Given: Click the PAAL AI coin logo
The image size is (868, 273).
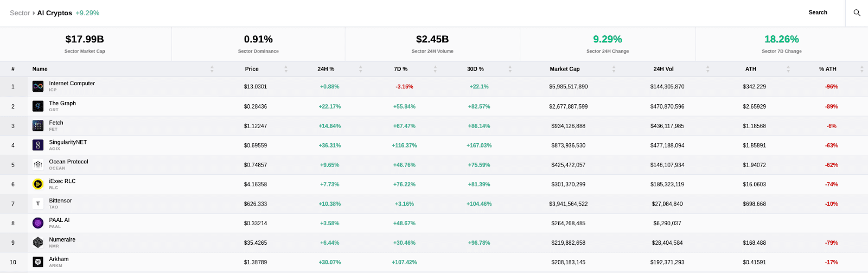Looking at the screenshot, I should [38, 223].
